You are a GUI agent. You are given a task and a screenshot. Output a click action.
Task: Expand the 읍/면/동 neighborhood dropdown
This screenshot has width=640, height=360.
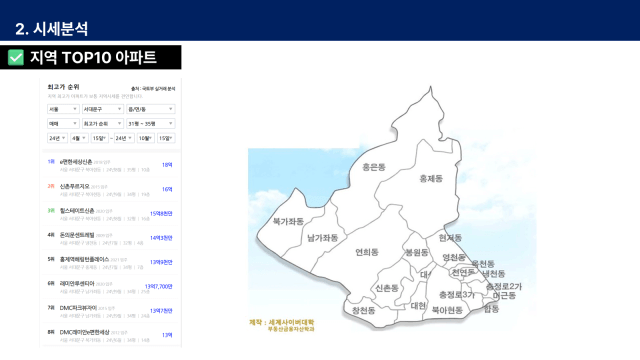click(151, 109)
